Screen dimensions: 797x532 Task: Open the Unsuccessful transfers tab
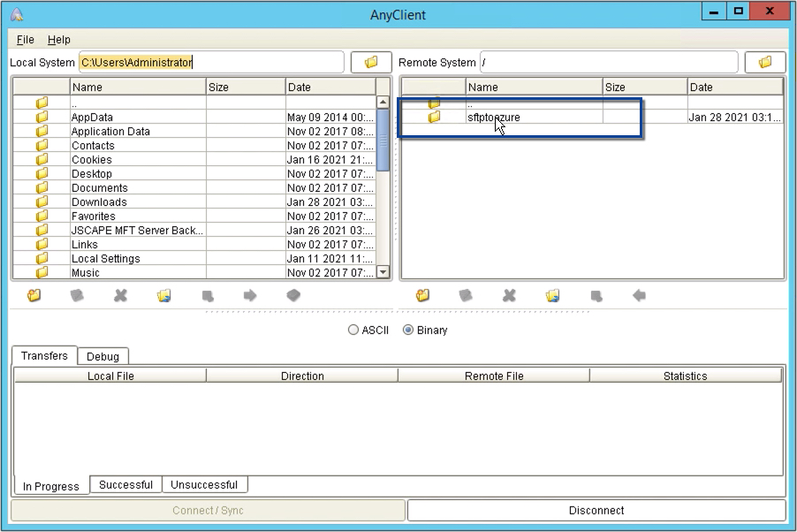click(x=204, y=484)
